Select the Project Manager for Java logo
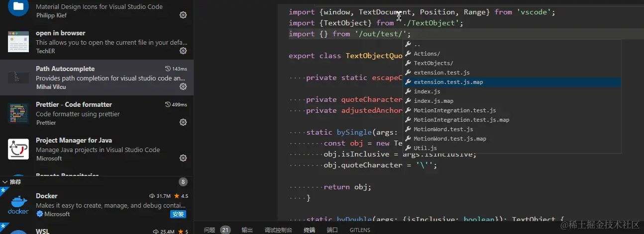The height and width of the screenshot is (234, 644). 18,149
